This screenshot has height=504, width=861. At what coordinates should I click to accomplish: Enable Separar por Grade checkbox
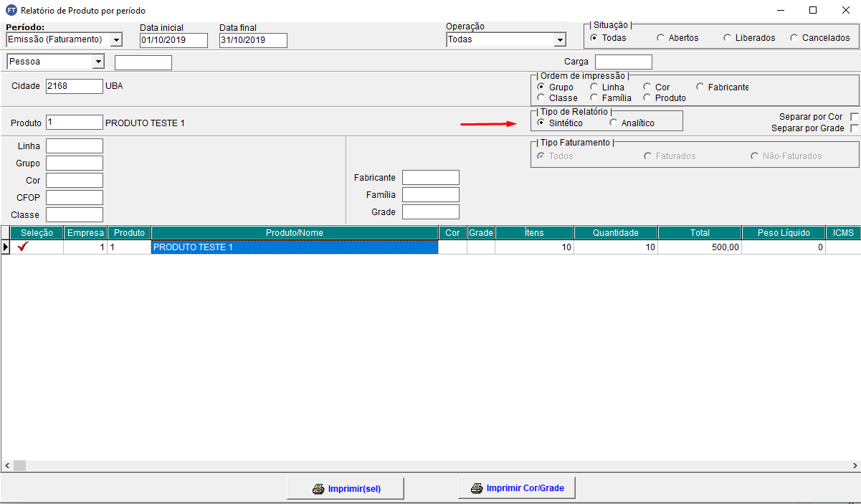coord(854,128)
